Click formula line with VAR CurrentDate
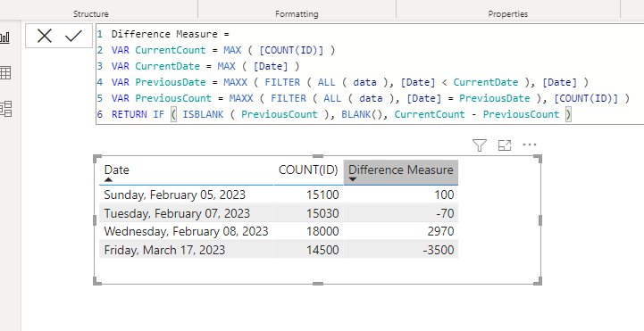Screen dimensions: 644x331 click(x=205, y=66)
